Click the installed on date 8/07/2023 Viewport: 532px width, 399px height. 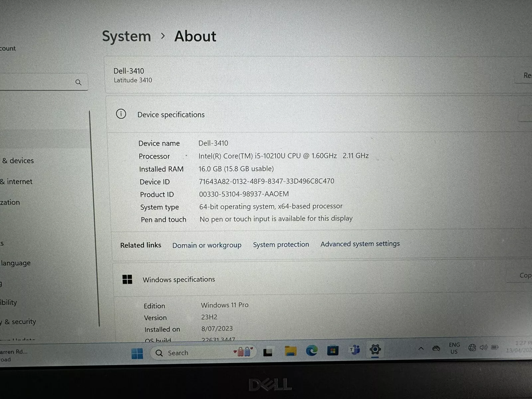point(217,329)
